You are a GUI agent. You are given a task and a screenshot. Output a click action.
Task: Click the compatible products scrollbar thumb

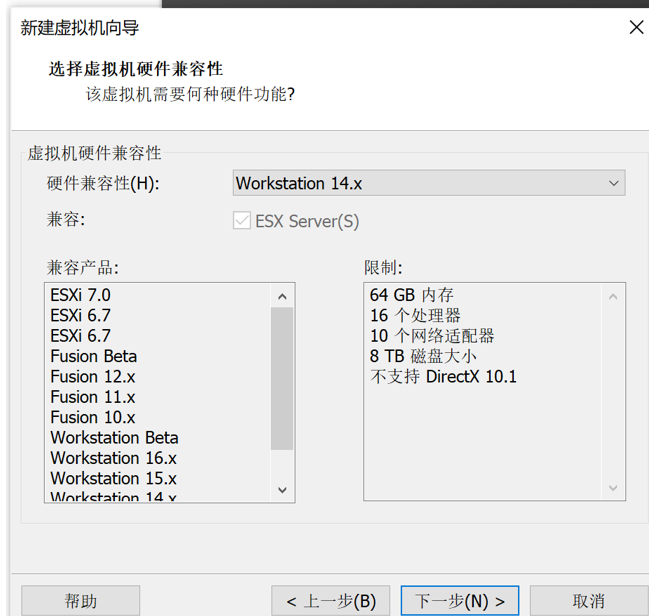[282, 378]
